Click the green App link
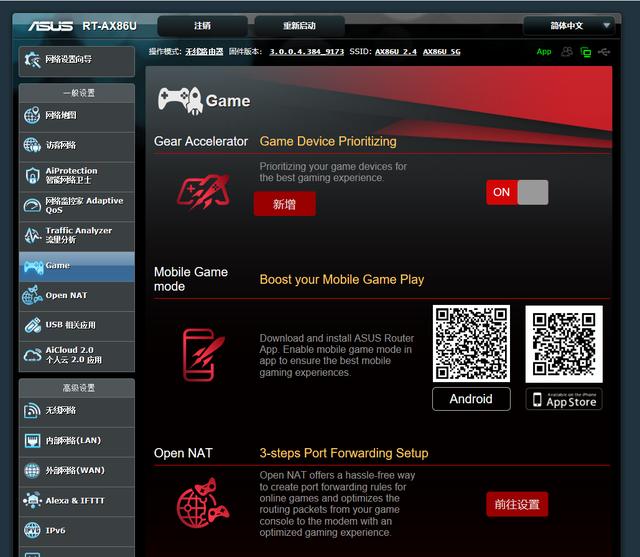This screenshot has width=640, height=557. coord(544,52)
